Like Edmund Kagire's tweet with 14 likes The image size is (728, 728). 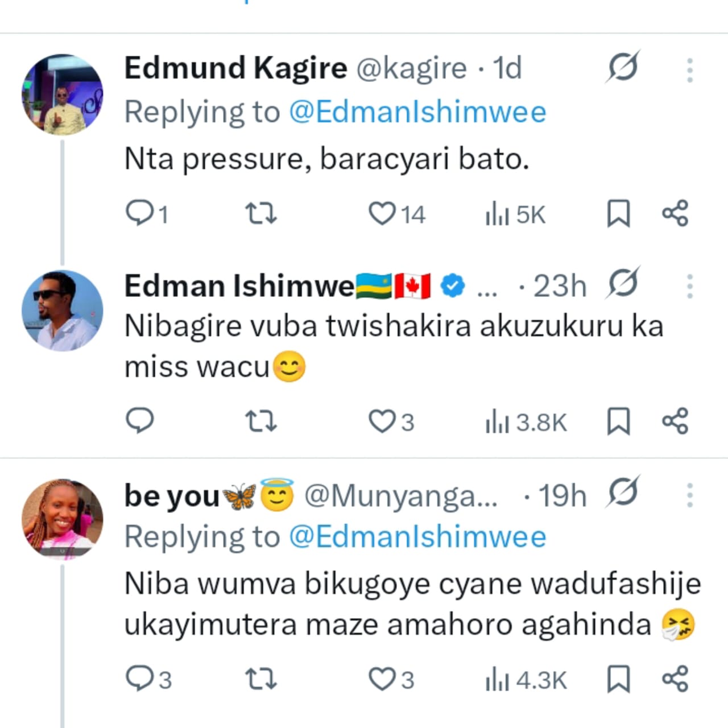[382, 213]
